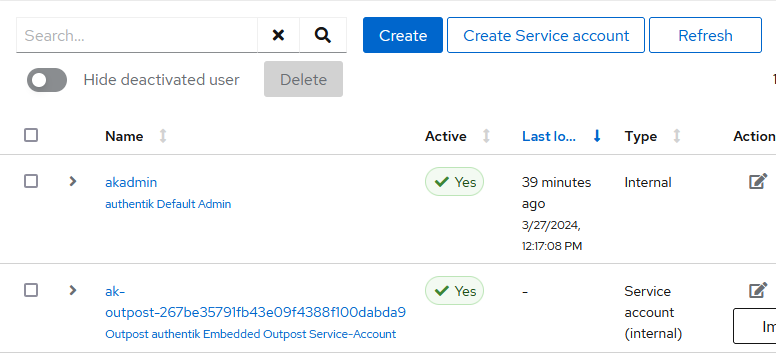Click 'Outpost authentik Embedded Outpost Service-Account' text
This screenshot has width=776, height=360.
tap(250, 334)
